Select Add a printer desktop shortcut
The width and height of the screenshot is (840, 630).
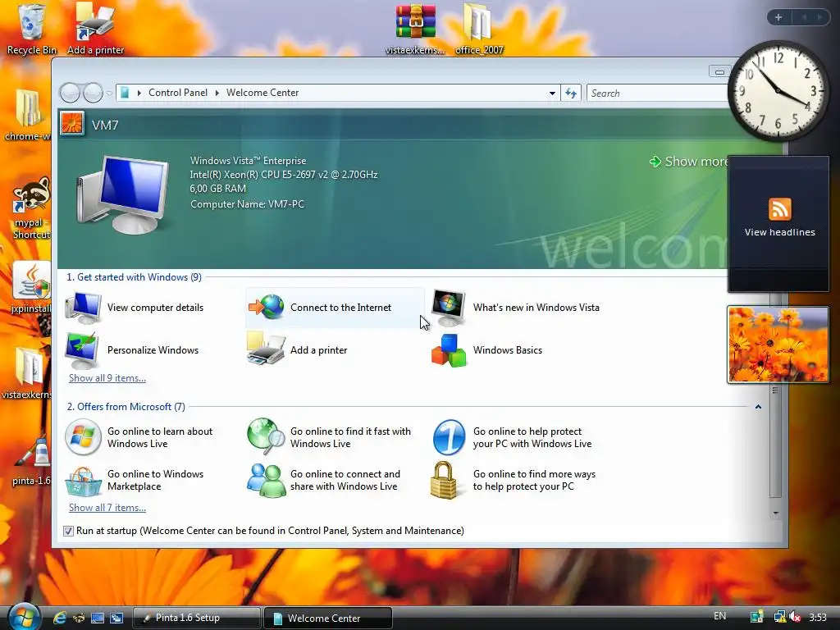(95, 30)
